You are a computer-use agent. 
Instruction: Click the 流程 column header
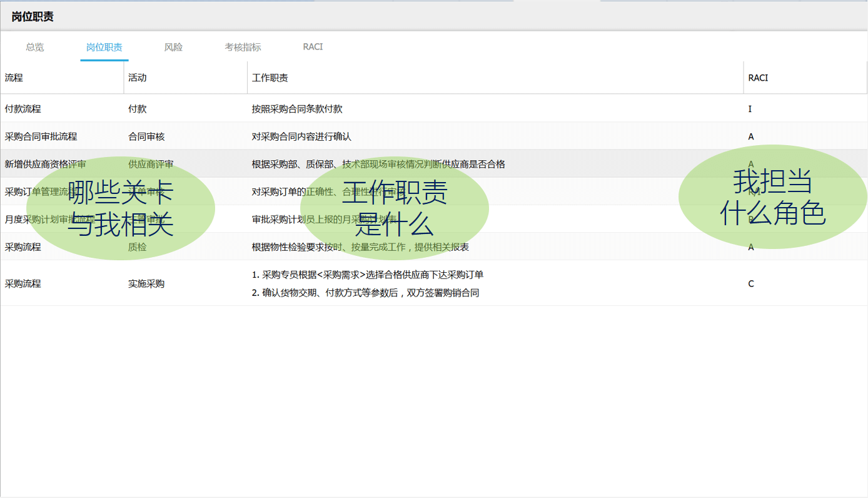[14, 78]
